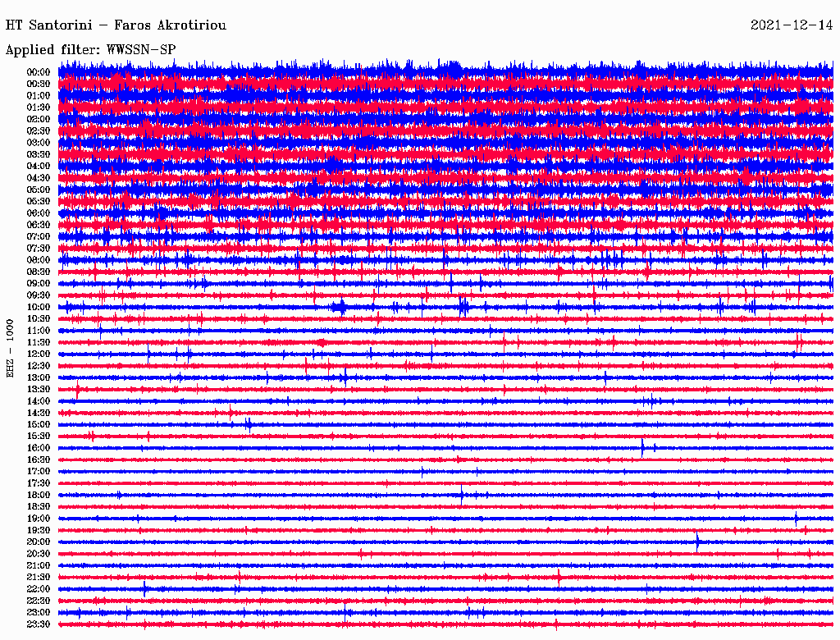Image resolution: width=840 pixels, height=640 pixels.
Task: Click the vertical 'EHZ – 1000' axis label
Action: point(10,349)
